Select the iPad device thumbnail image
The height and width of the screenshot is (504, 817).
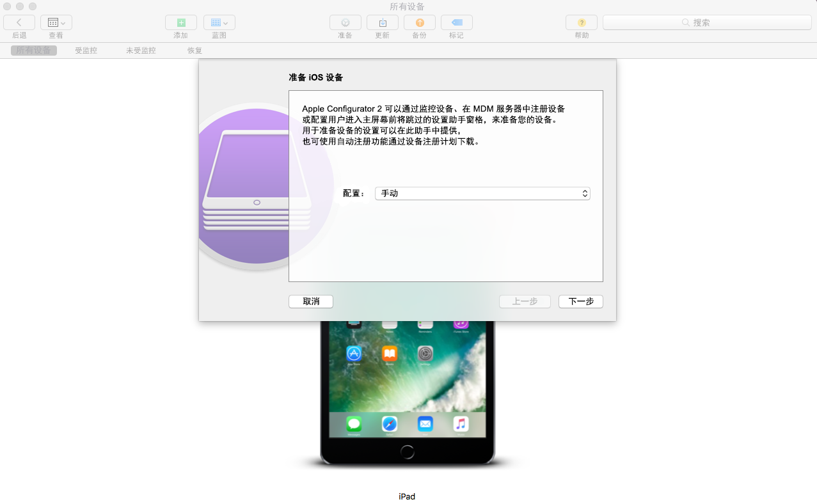click(408, 390)
